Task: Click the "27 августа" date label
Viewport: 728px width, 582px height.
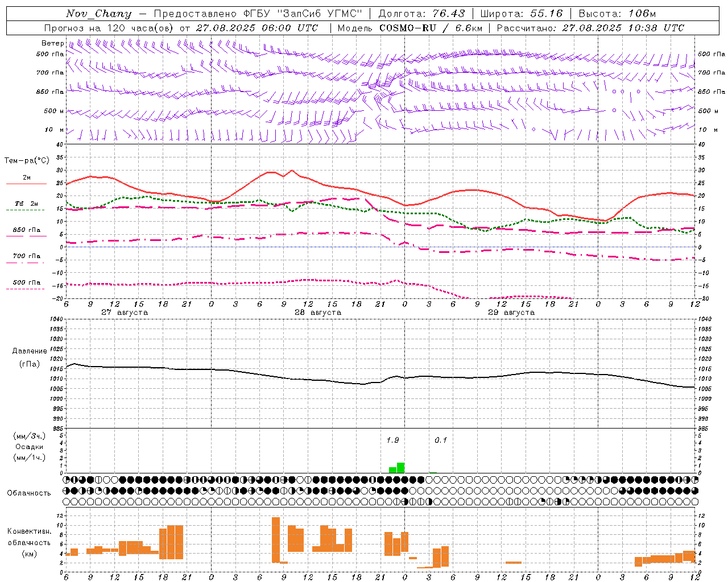Action: pyautogui.click(x=125, y=313)
